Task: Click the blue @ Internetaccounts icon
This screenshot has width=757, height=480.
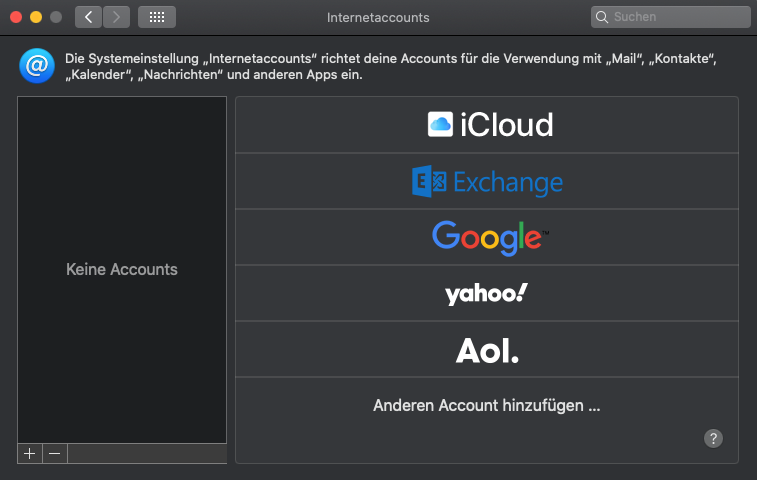Action: (36, 66)
